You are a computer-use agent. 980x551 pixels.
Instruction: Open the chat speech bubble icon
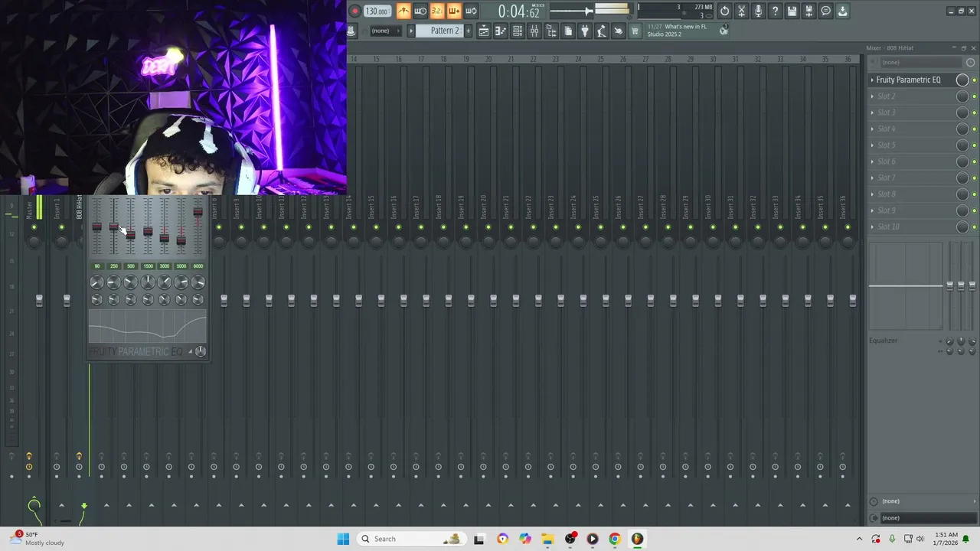(x=825, y=11)
